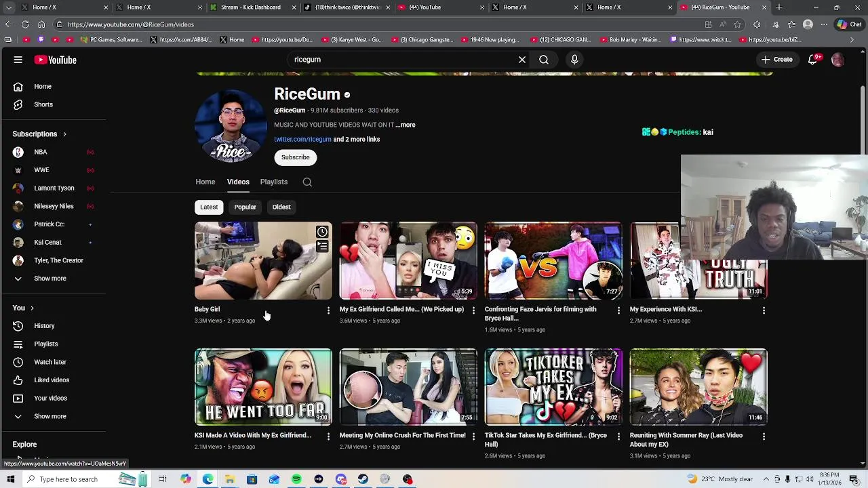Open the notifications bell
Viewport: 868px width, 488px height.
point(813,60)
